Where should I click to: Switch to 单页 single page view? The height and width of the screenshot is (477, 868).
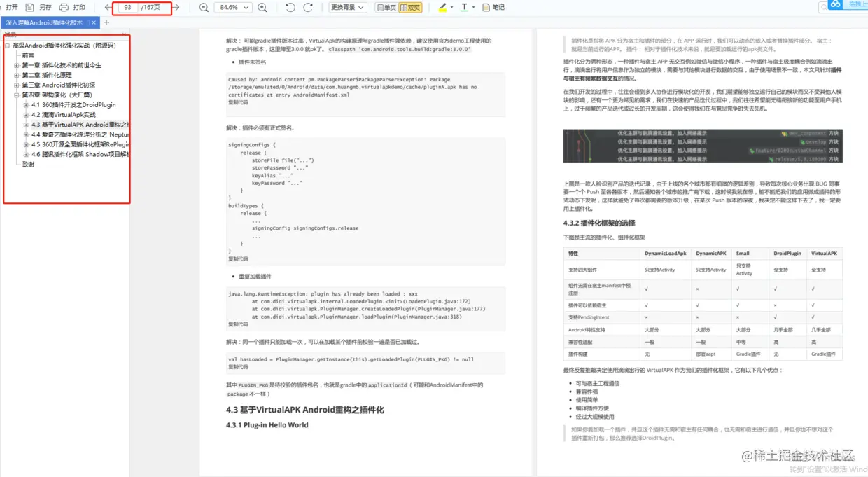pos(386,8)
